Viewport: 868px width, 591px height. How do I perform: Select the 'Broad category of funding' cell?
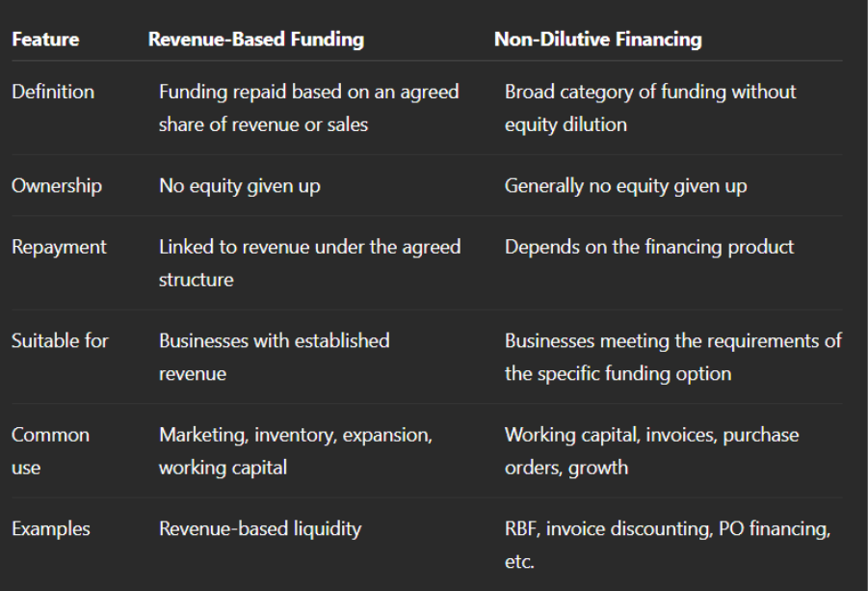click(650, 108)
